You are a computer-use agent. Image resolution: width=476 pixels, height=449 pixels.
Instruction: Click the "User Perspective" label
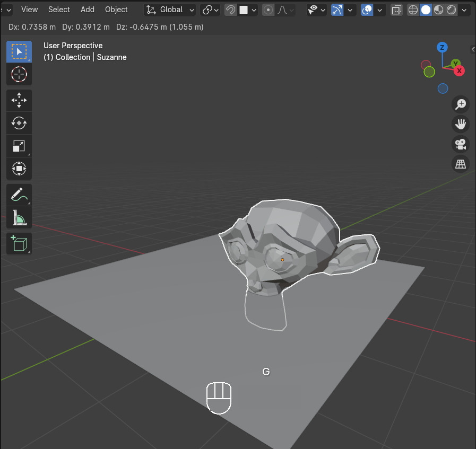(x=73, y=46)
